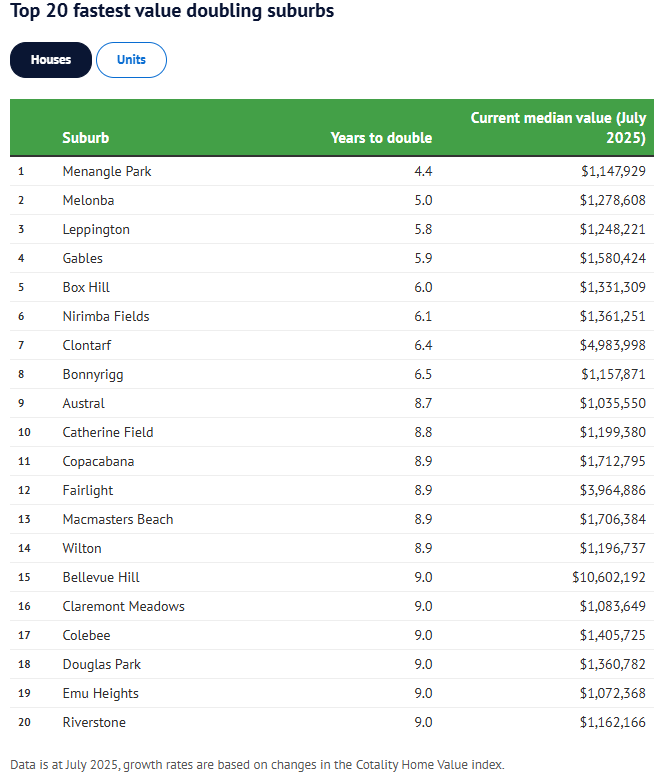The width and height of the screenshot is (667, 779).
Task: Select the Bonnyrigg row
Action: [x=93, y=374]
